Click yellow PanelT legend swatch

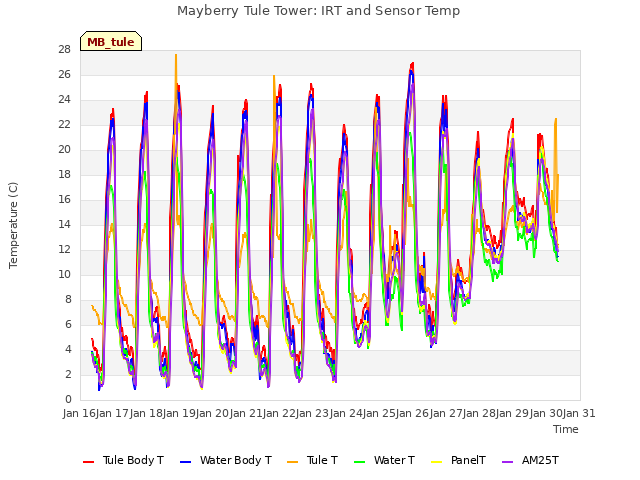tap(437, 462)
